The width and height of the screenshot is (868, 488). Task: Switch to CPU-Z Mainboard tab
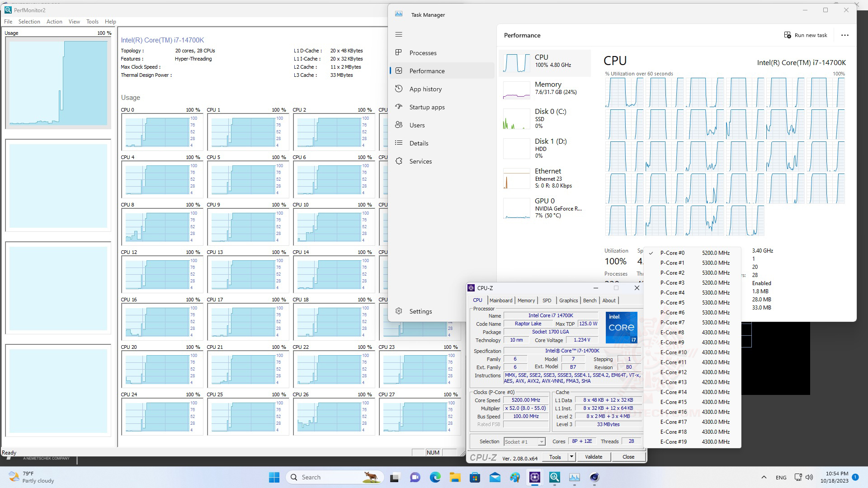coord(500,300)
